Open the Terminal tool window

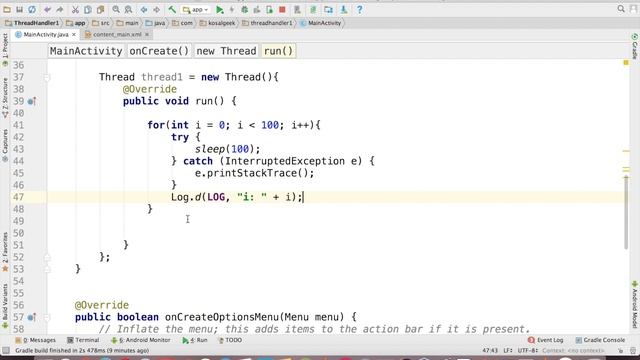point(83,340)
